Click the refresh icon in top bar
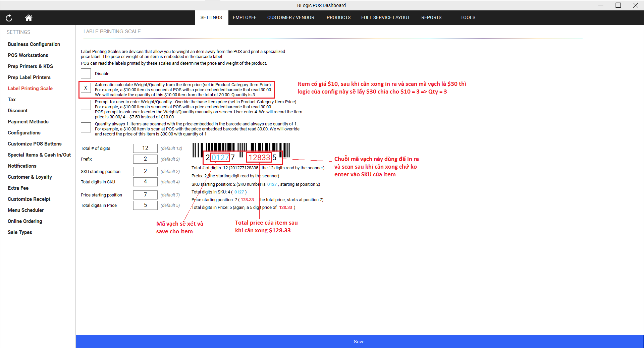 pyautogui.click(x=9, y=18)
